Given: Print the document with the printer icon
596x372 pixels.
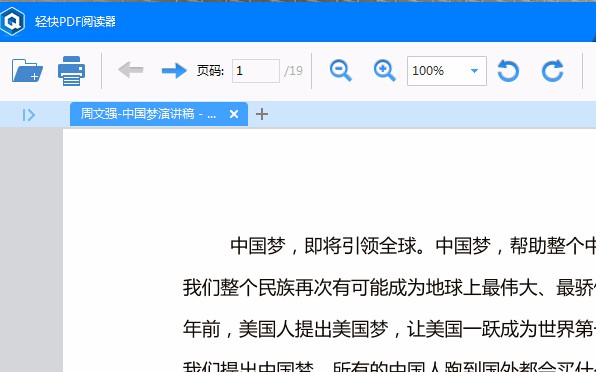Looking at the screenshot, I should [71, 71].
